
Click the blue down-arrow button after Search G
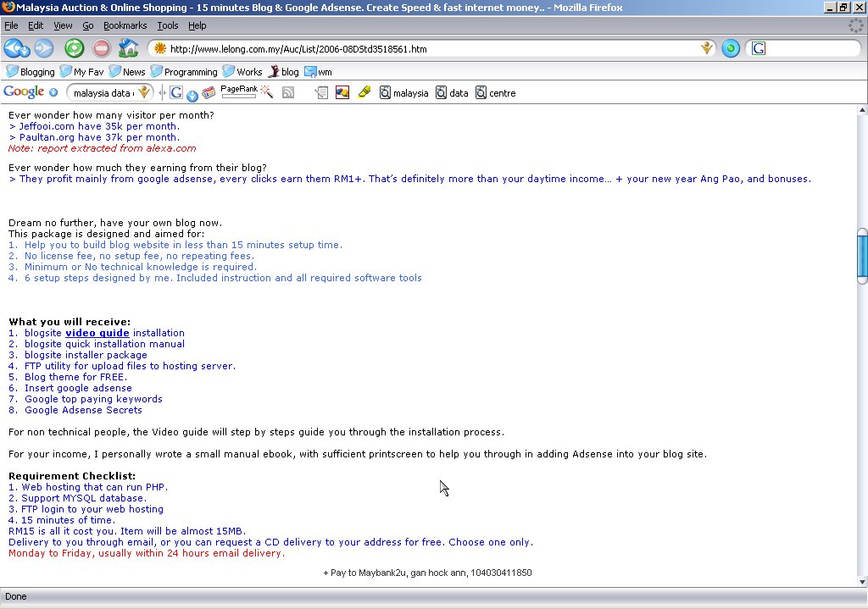click(192, 96)
